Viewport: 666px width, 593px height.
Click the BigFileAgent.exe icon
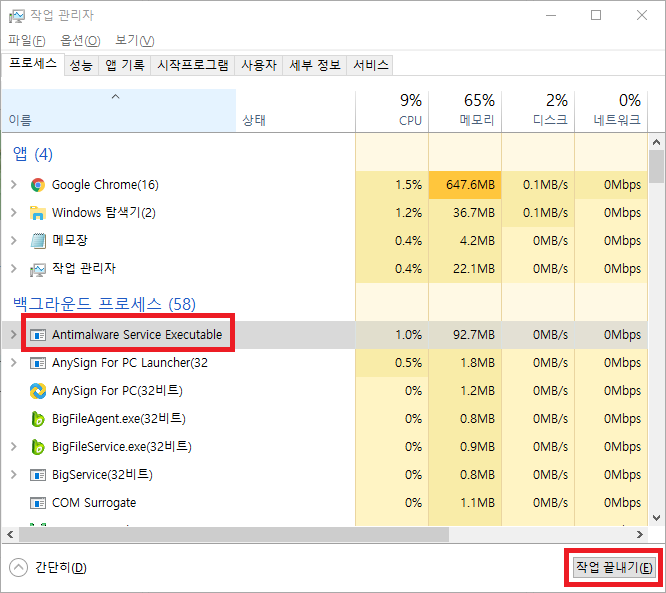pyautogui.click(x=38, y=419)
